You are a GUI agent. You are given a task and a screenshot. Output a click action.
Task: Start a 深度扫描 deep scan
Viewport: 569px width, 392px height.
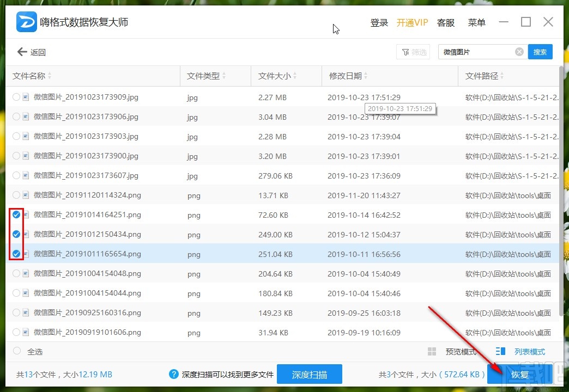pyautogui.click(x=310, y=374)
